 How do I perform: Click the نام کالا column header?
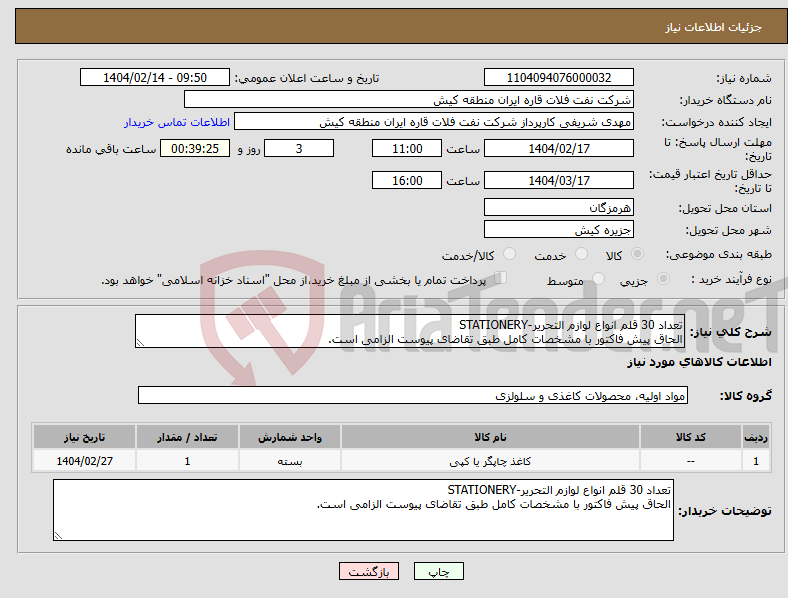pos(490,437)
